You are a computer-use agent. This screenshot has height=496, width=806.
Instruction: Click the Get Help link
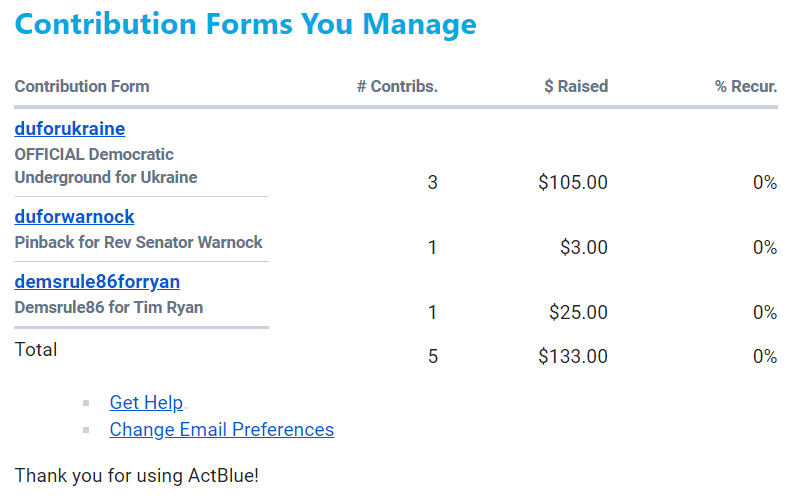(146, 403)
